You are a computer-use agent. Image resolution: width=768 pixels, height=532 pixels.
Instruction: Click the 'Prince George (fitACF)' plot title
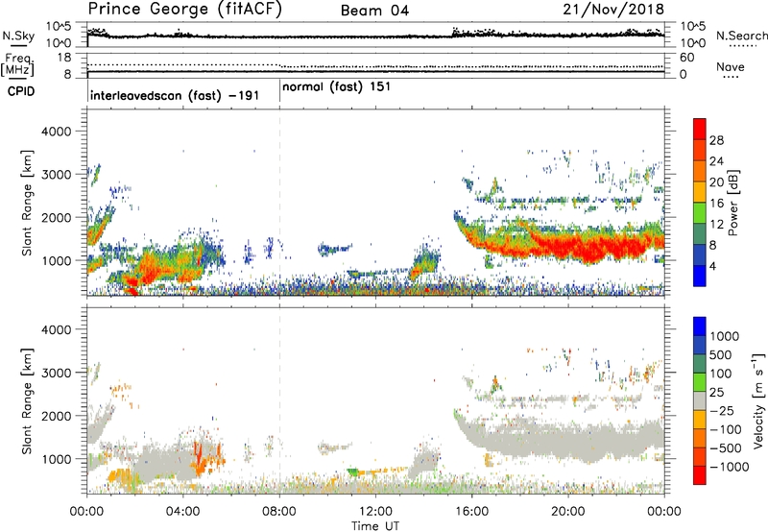[184, 10]
